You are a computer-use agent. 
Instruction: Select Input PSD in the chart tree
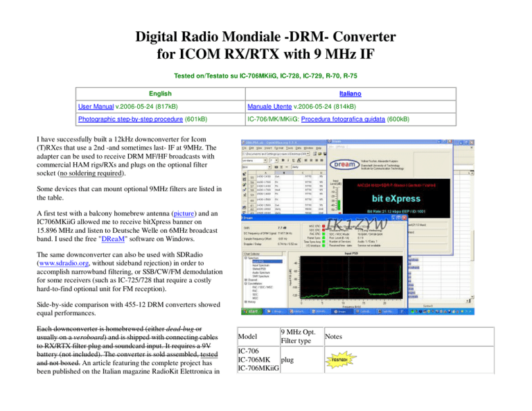tap(267, 262)
